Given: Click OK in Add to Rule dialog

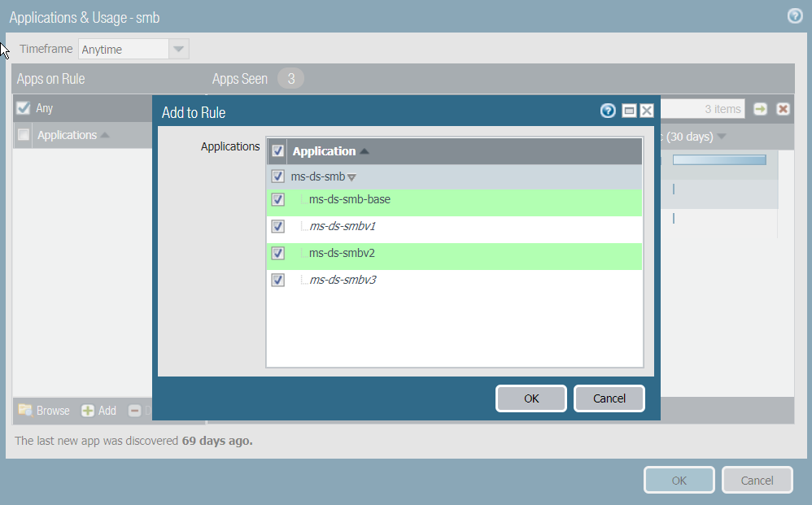Looking at the screenshot, I should click(x=531, y=398).
